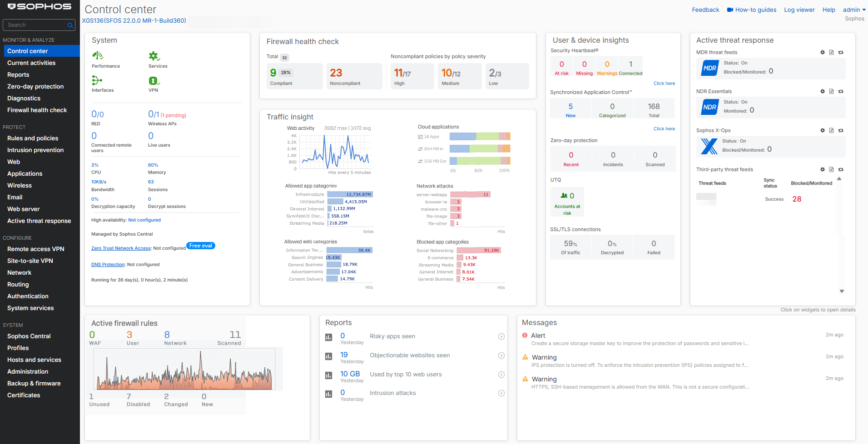Click the search magnifier icon in the sidebar

click(x=70, y=25)
